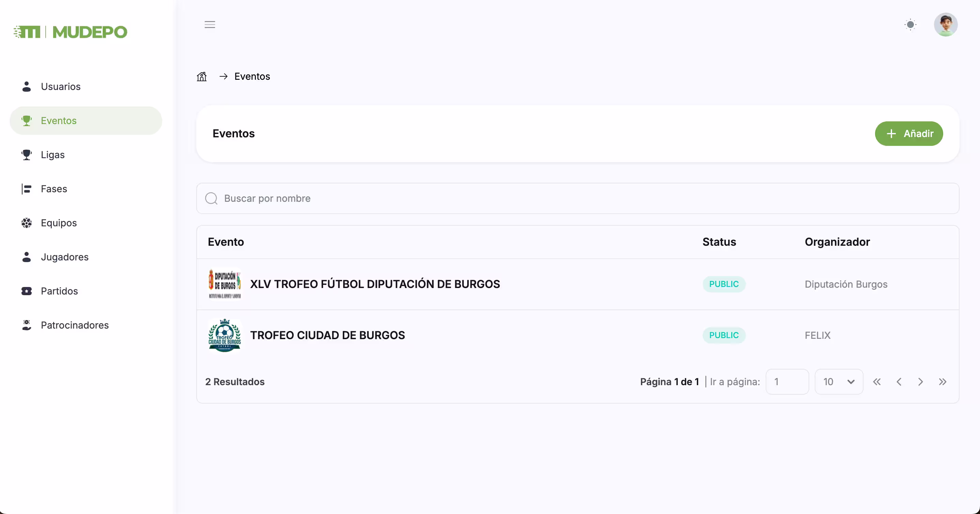This screenshot has width=980, height=514.
Task: Open the Patrocinadores section
Action: pos(75,325)
